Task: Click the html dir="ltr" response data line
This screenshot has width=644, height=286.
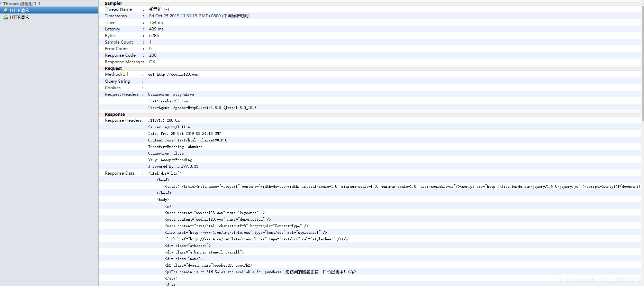Action: (x=165, y=173)
